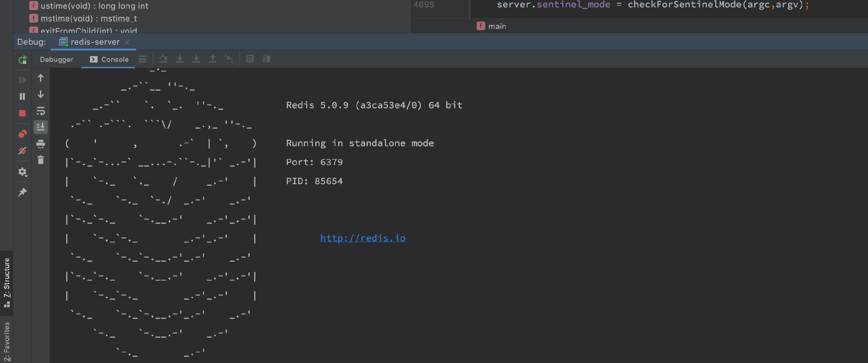Print the console output
This screenshot has height=363, width=868.
pyautogui.click(x=40, y=144)
